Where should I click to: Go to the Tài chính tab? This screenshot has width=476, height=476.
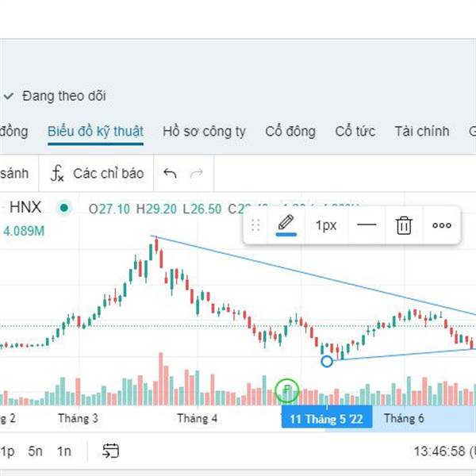pos(422,132)
